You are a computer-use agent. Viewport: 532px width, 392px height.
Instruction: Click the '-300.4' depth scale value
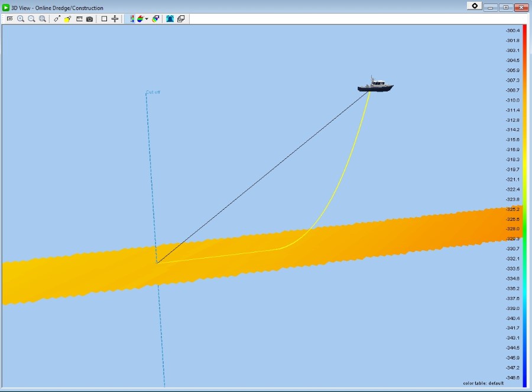point(512,31)
